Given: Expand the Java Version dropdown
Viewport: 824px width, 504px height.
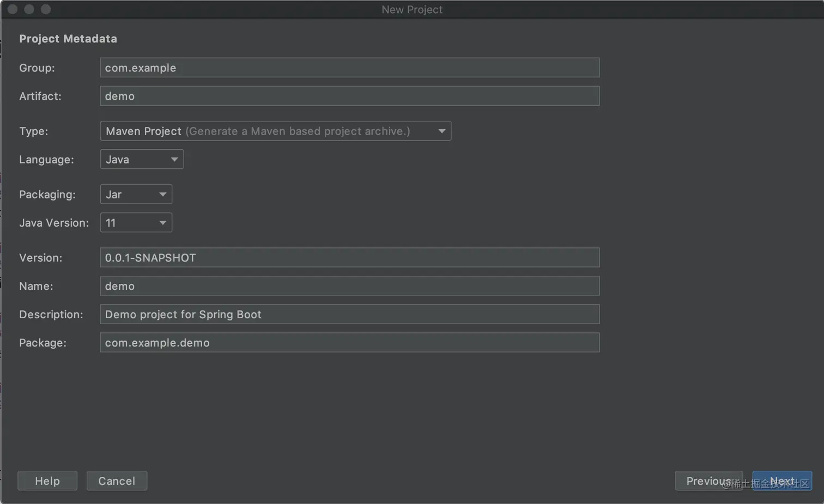Looking at the screenshot, I should (x=136, y=223).
